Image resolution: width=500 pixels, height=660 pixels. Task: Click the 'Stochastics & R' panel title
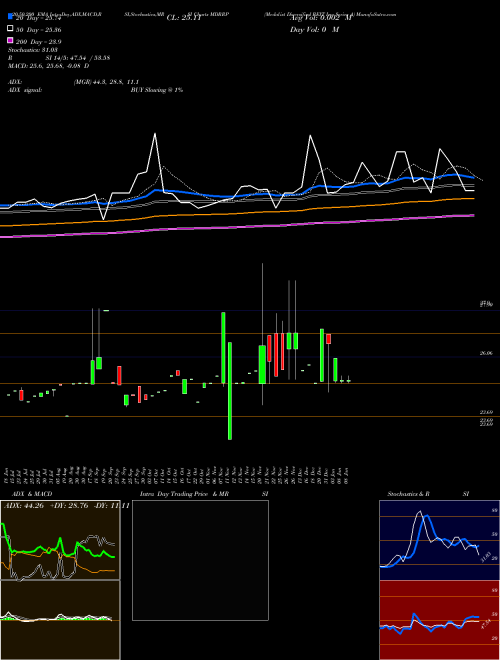click(408, 494)
